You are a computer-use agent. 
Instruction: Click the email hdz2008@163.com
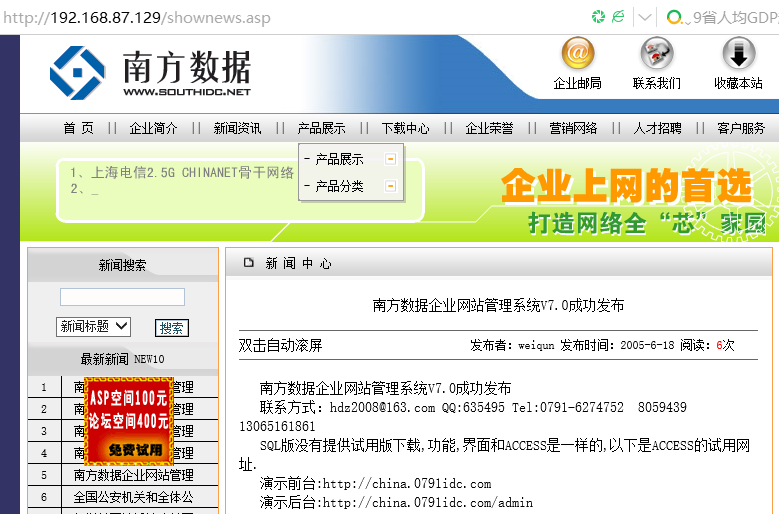(382, 407)
